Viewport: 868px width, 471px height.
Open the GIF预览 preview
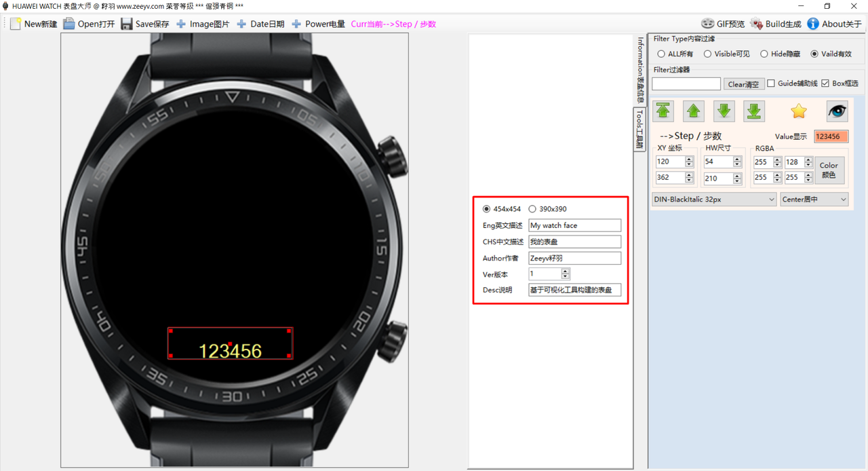pos(723,24)
